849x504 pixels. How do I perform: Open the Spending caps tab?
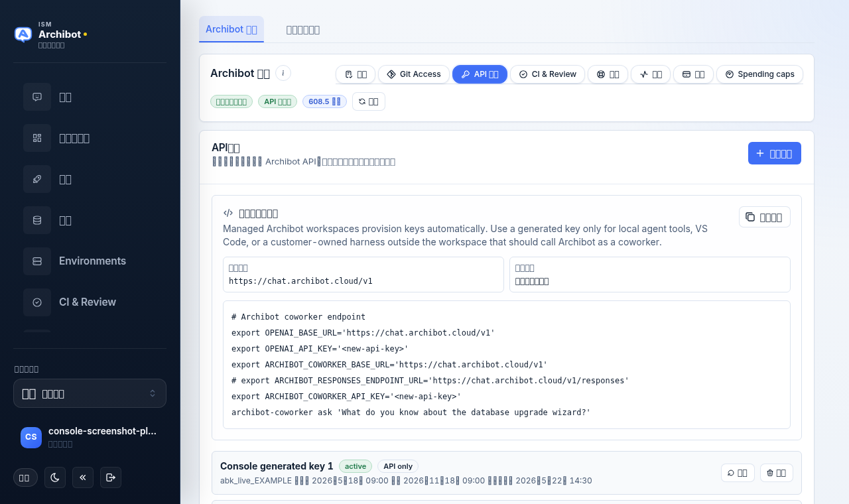click(759, 74)
